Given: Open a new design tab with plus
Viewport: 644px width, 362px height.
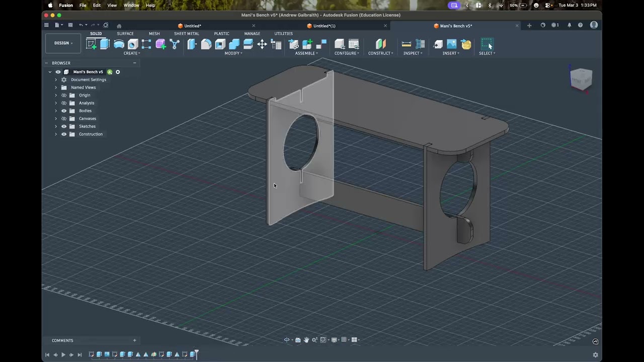Looking at the screenshot, I should pyautogui.click(x=529, y=25).
